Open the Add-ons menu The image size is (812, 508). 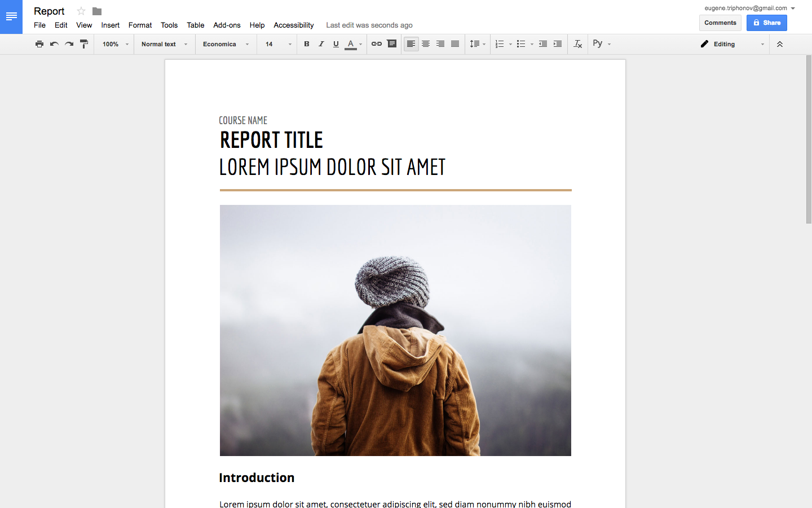point(227,25)
